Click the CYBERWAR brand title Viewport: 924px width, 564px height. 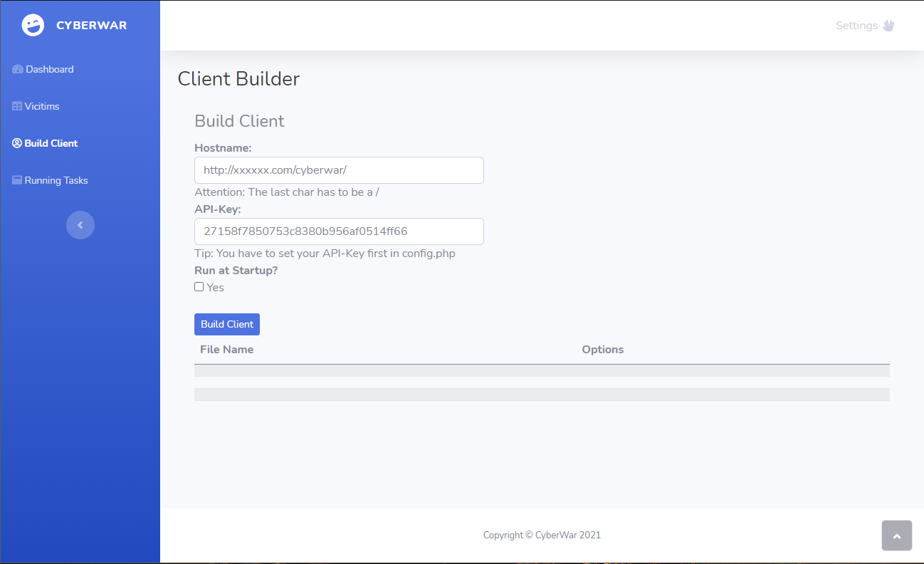click(92, 26)
